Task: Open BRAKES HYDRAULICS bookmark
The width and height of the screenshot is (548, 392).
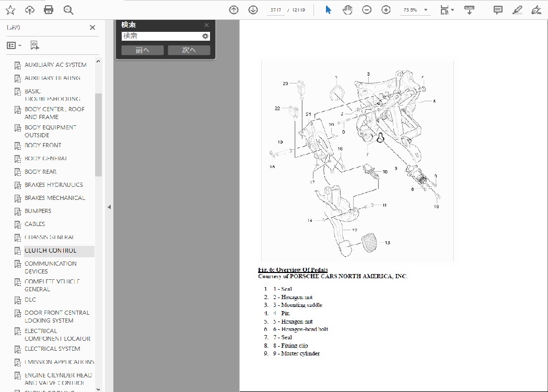Action: point(54,185)
